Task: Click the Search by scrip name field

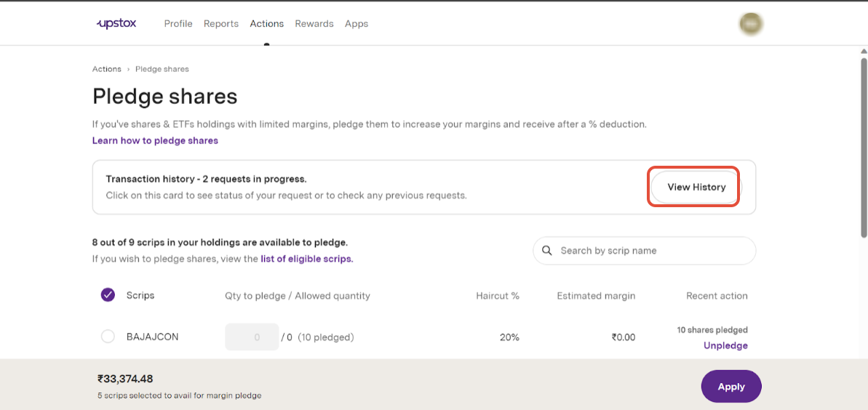Action: click(645, 251)
